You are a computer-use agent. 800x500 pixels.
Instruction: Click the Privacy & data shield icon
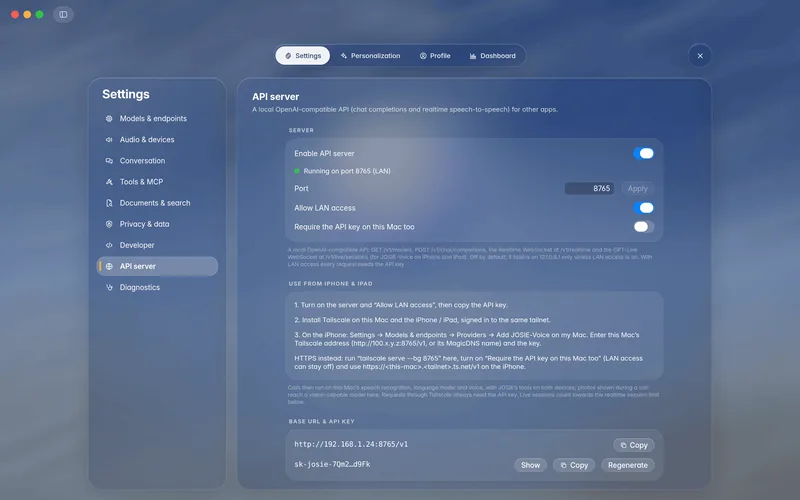click(x=109, y=224)
